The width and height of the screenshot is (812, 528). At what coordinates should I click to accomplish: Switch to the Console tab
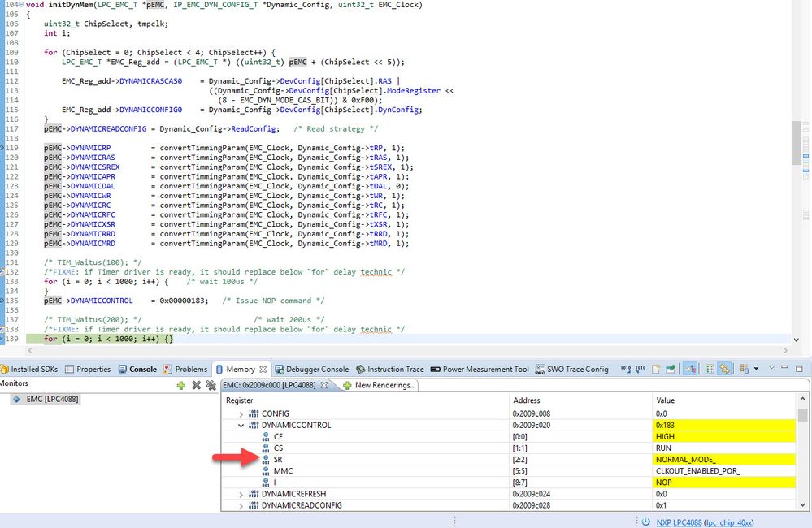137,369
